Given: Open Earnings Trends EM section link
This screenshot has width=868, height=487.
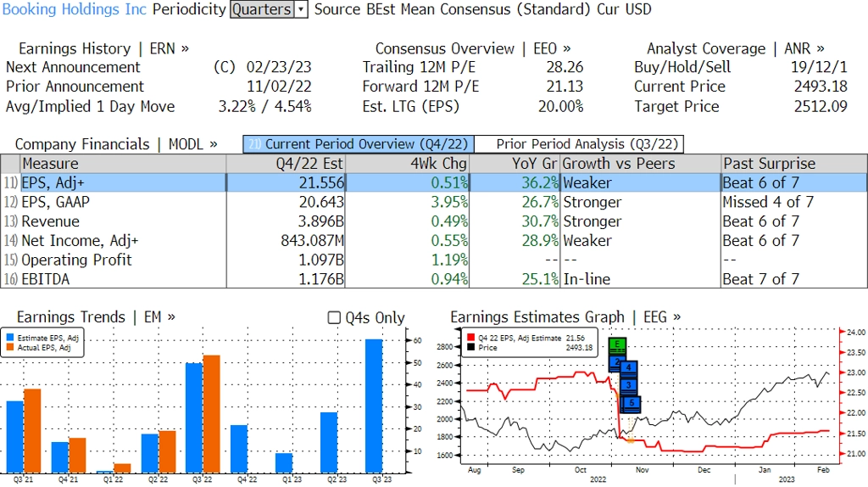Looking at the screenshot, I should click(x=96, y=317).
